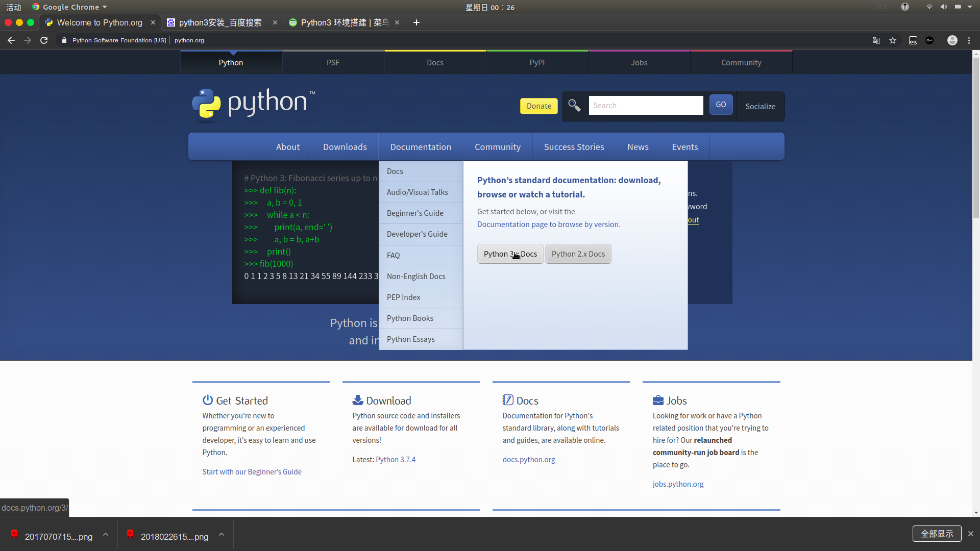
Task: Expand options for 2018022615 png download
Action: [222, 535]
